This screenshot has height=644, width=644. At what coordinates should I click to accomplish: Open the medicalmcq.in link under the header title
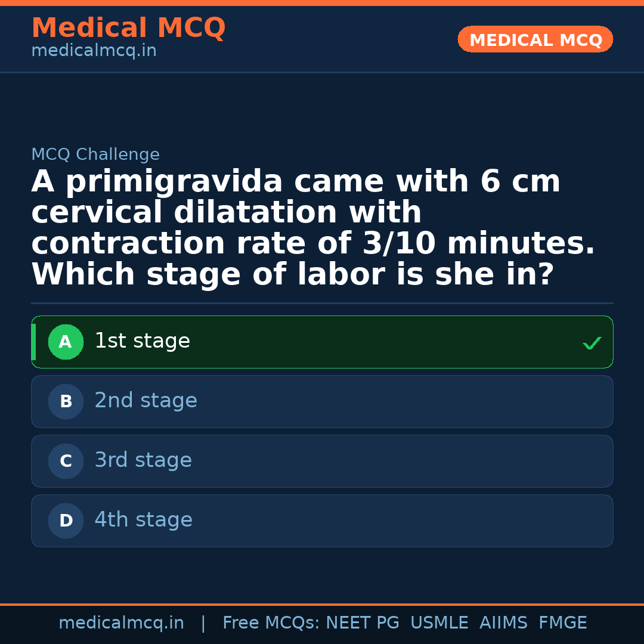[x=94, y=51]
